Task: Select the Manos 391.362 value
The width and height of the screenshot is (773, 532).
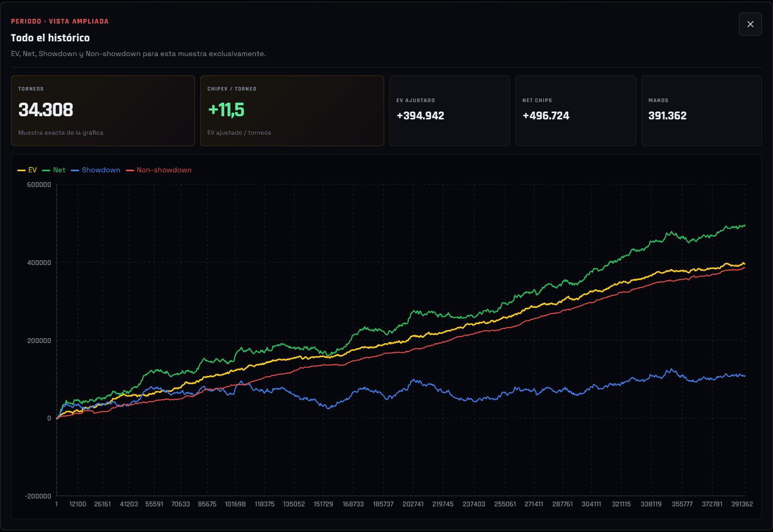Action: pos(667,116)
